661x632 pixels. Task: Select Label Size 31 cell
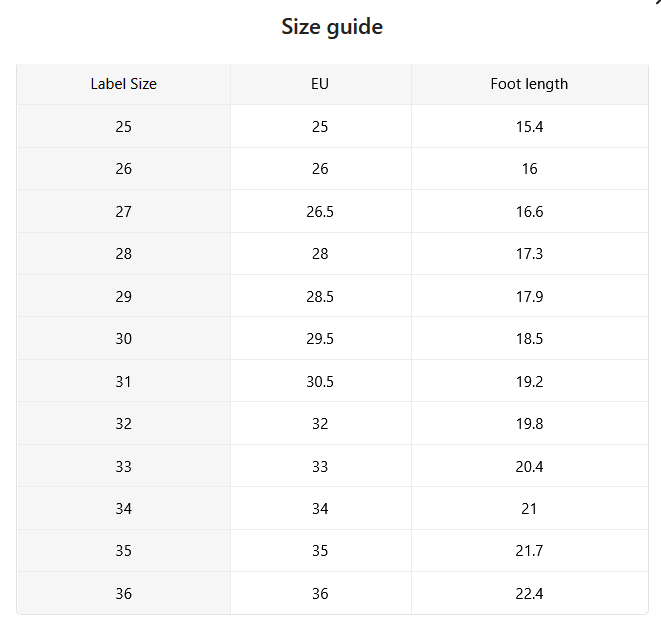pyautogui.click(x=124, y=381)
